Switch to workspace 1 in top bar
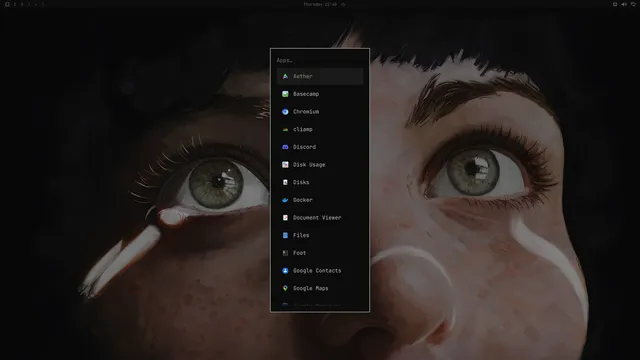This screenshot has width=640, height=360. pyautogui.click(x=15, y=4)
